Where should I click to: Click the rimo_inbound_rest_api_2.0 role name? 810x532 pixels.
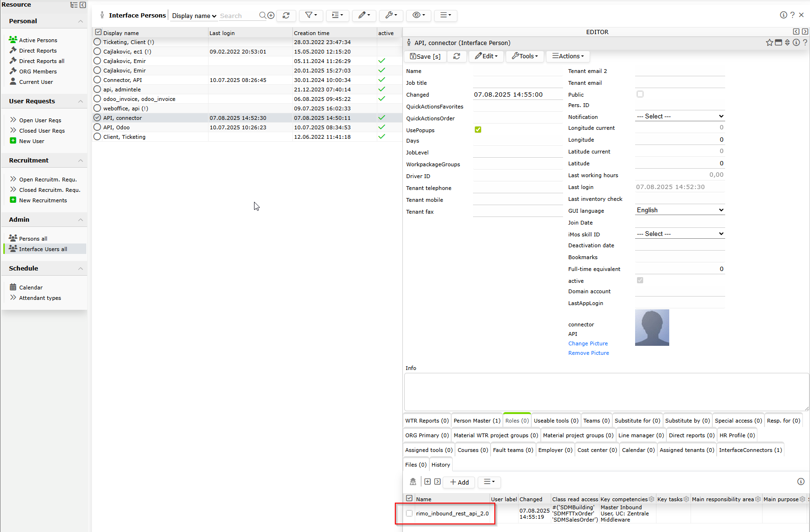[452, 514]
